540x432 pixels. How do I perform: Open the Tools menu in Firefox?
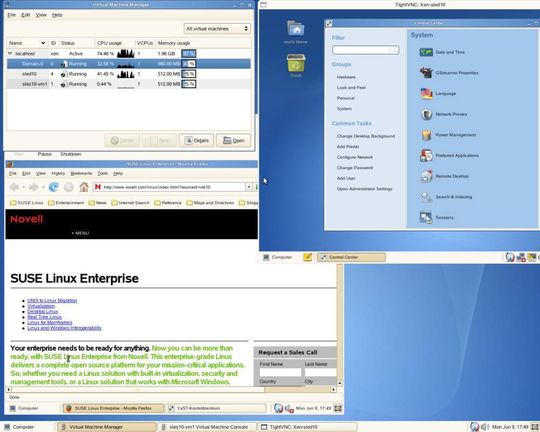[103, 173]
